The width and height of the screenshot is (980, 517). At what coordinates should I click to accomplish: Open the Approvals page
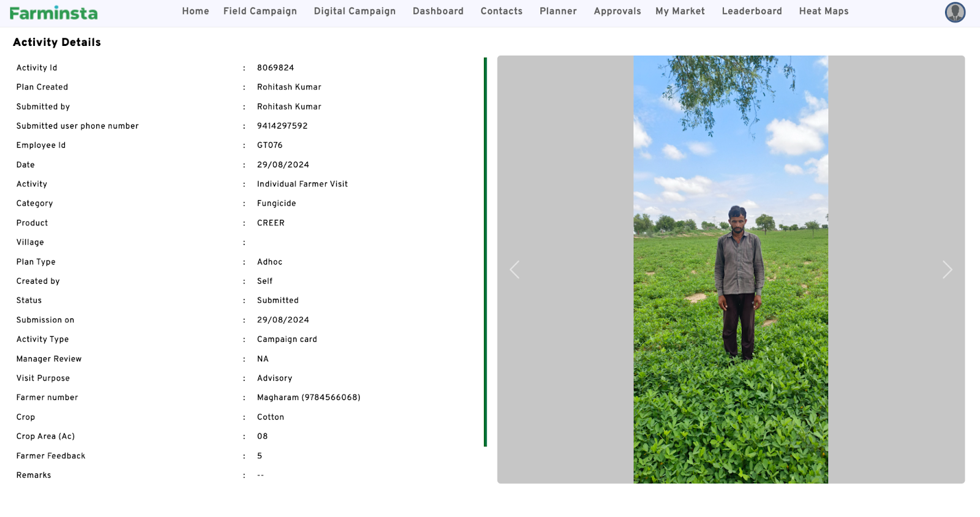coord(617,11)
